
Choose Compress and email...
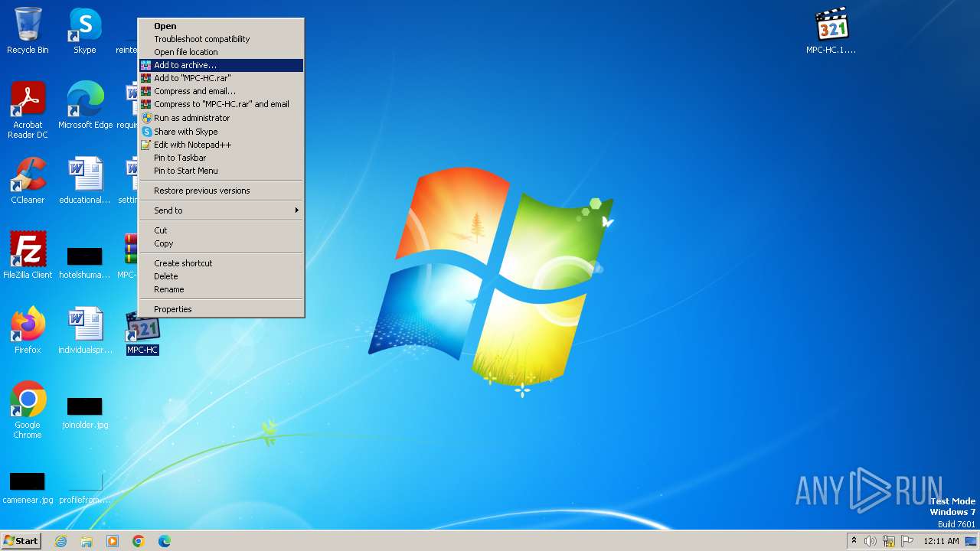[221, 91]
